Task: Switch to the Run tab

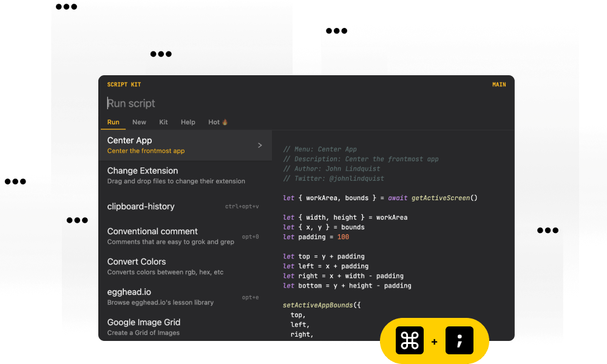Action: pos(113,122)
